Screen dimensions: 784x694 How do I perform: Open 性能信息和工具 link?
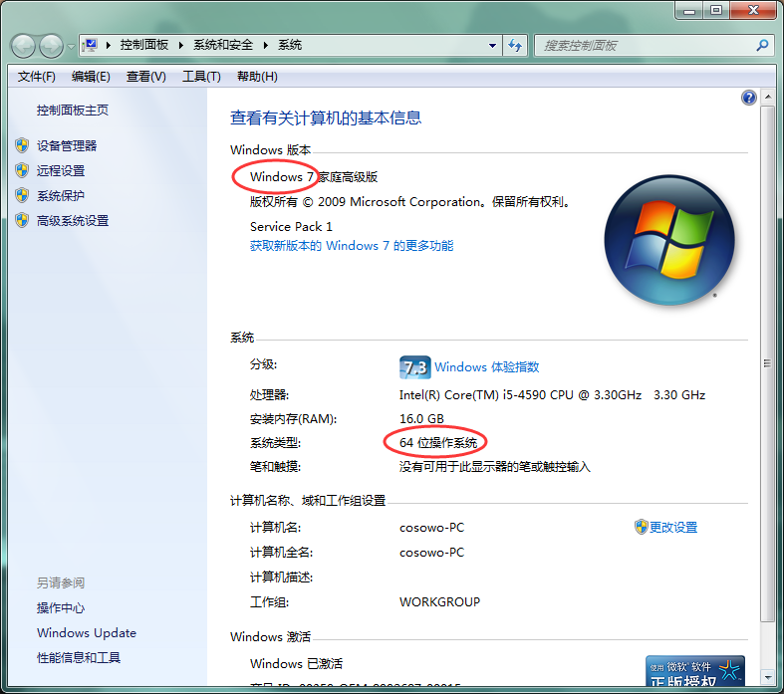(79, 658)
